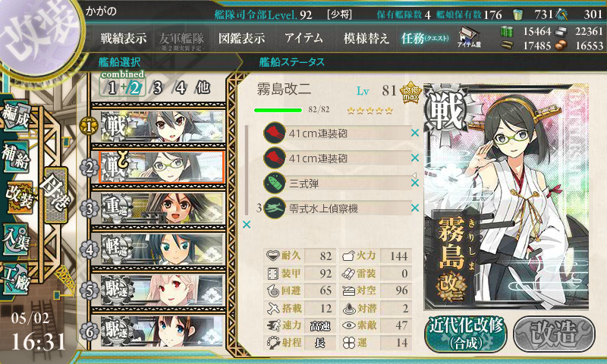This screenshot has height=364, width=607.
Task: Return to 母港 home port
Action: click(56, 195)
